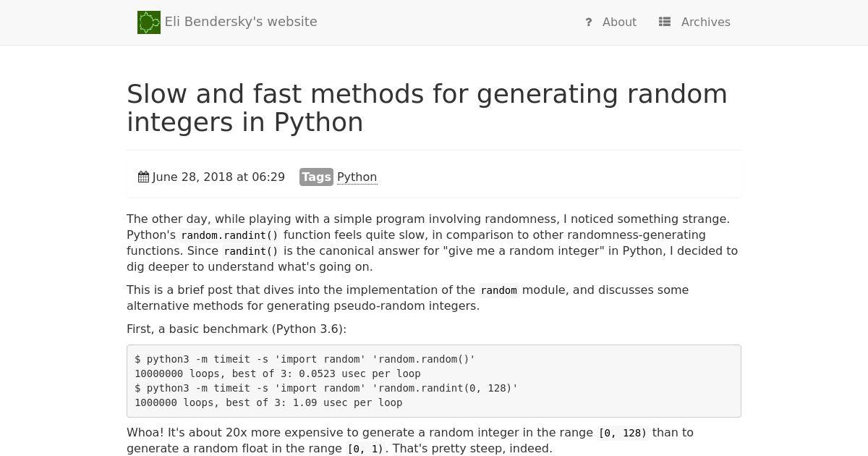Open Eli Bendersky's website home link

[x=241, y=22]
